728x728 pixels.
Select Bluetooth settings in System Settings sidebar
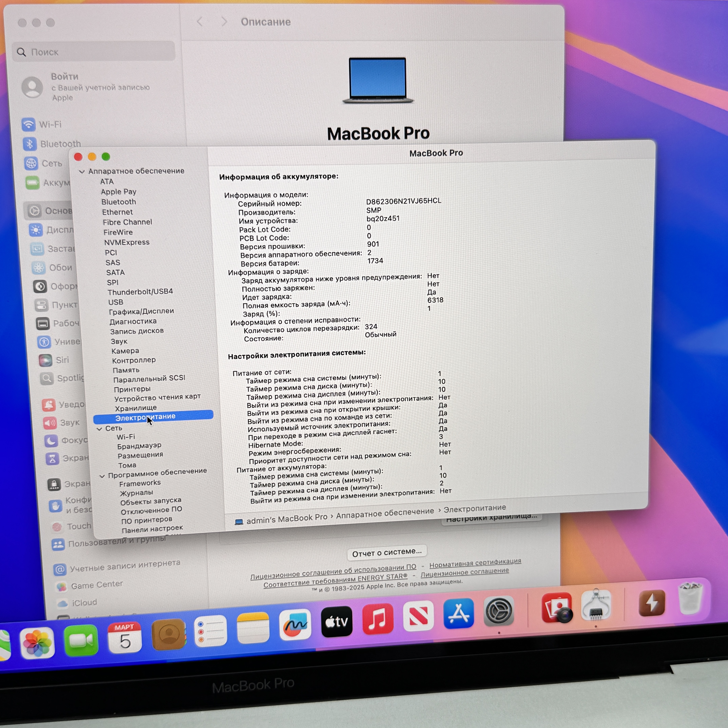pyautogui.click(x=60, y=144)
